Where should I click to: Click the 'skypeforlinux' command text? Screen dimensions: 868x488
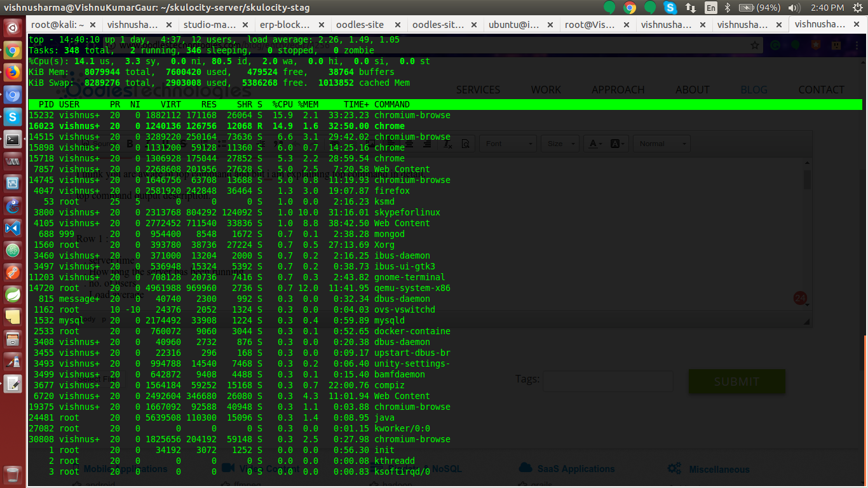(407, 212)
